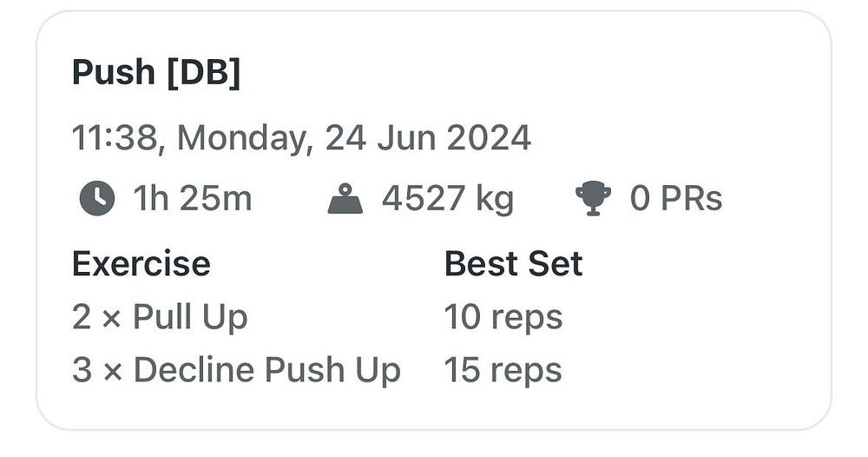Select the 10 reps best set
The width and height of the screenshot is (868, 457).
click(503, 318)
